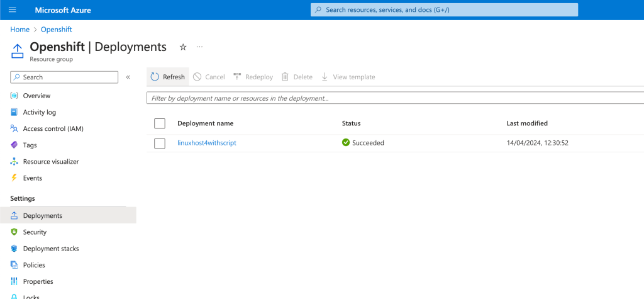Click the Properties bars icon

[x=14, y=281]
